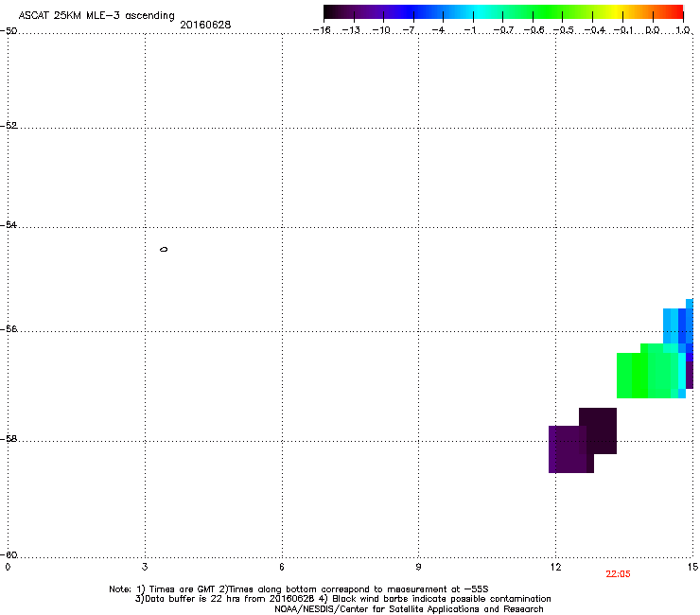The height and width of the screenshot is (615, 700).
Task: Click the longitude axis label '9'
Action: pyautogui.click(x=418, y=567)
